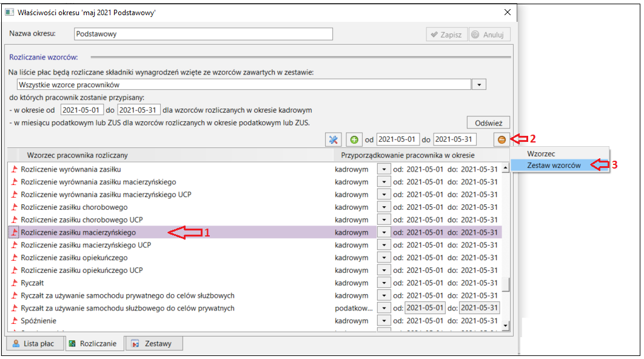Expand the Wszystkie wzorce pracowników dropdown

[479, 85]
